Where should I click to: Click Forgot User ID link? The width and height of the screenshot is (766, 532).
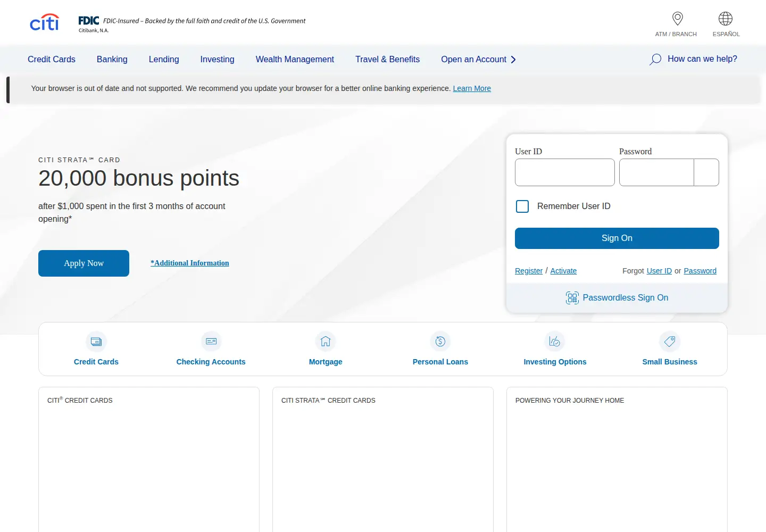point(659,271)
